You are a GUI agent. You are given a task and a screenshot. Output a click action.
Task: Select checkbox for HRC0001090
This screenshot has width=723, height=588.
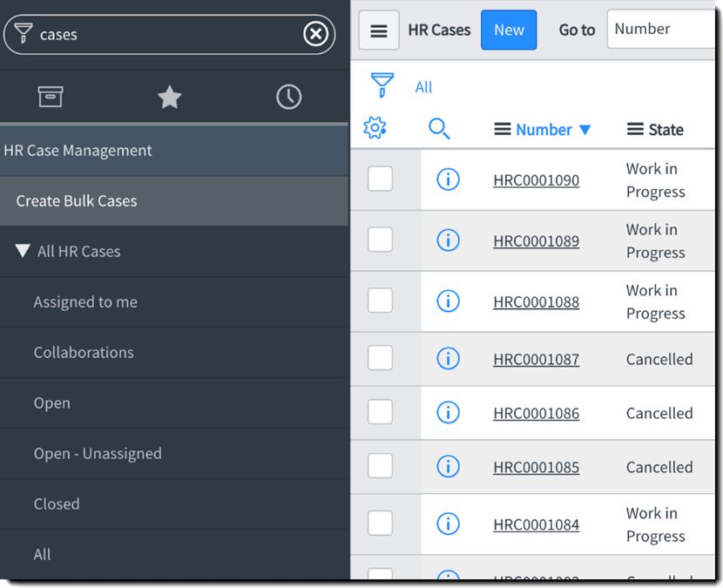[x=380, y=179]
